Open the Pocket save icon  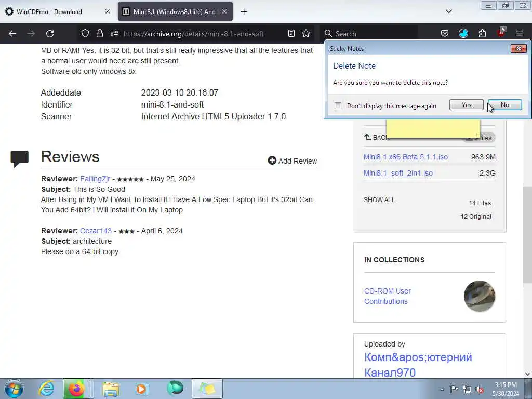(x=445, y=33)
